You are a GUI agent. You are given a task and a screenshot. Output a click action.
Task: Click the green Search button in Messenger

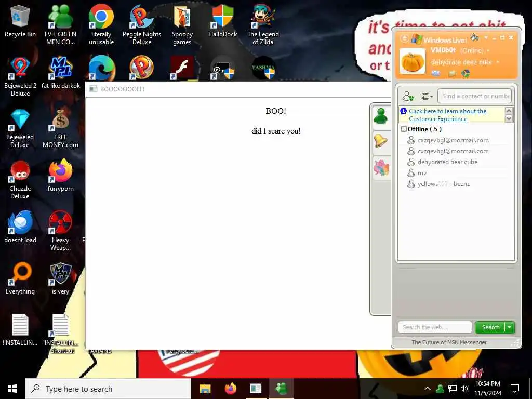click(x=490, y=327)
